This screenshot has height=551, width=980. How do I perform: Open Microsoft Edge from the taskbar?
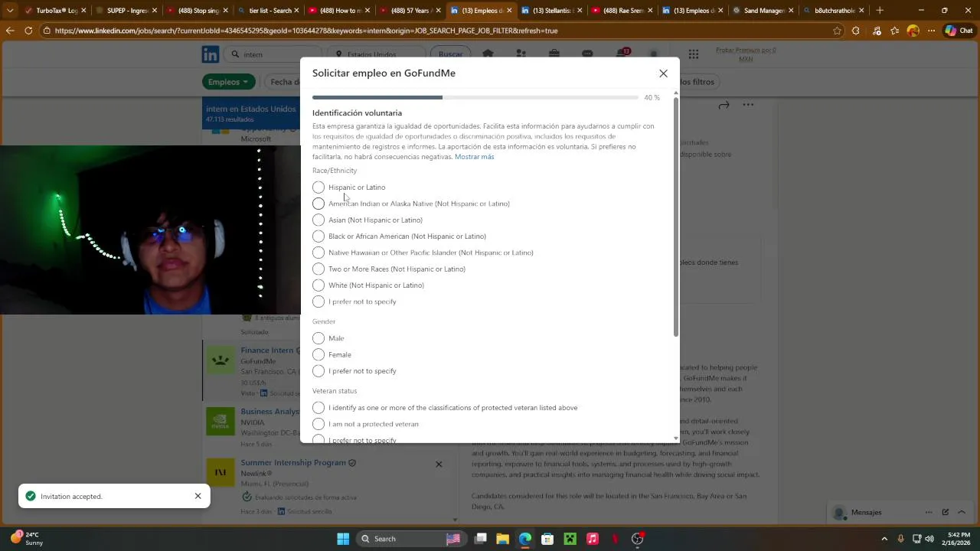click(525, 539)
